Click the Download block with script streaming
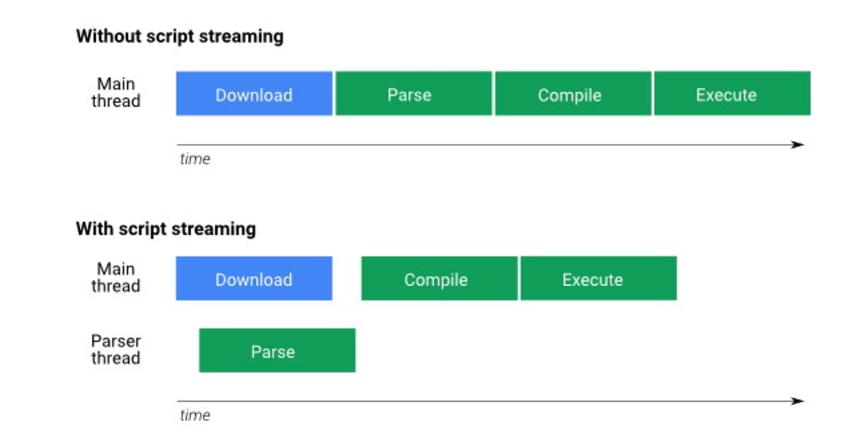 pos(254,278)
